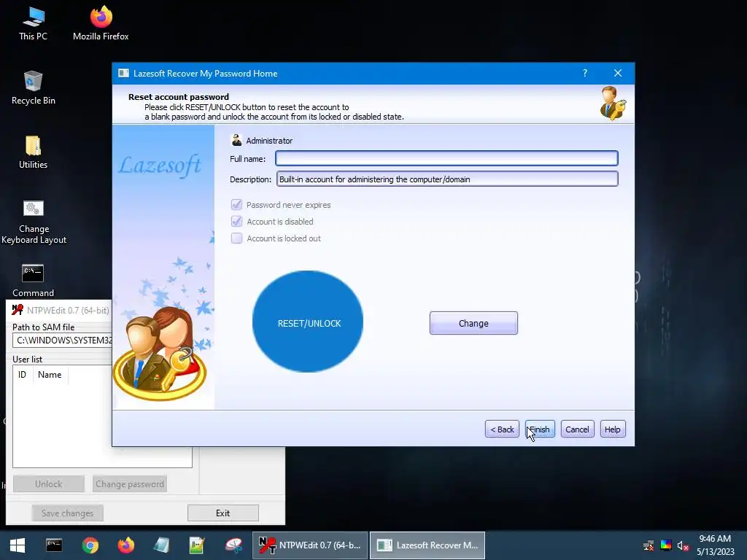The width and height of the screenshot is (747, 560).
Task: Close the Lazesoft Recover My Password window
Action: [618, 73]
